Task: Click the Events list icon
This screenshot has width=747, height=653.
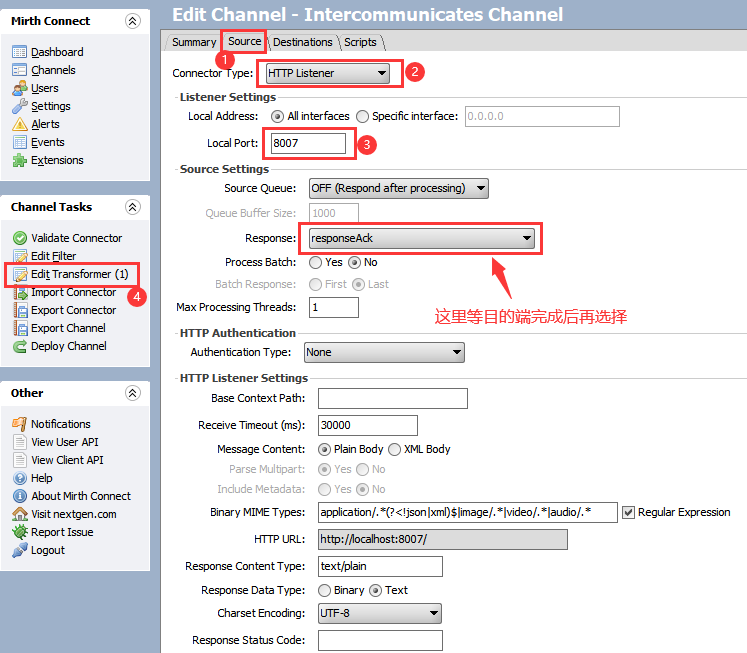Action: [20, 142]
